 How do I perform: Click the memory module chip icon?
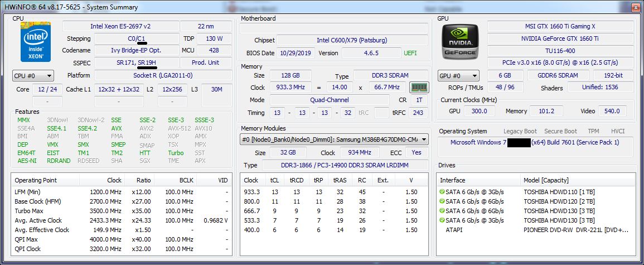(419, 87)
